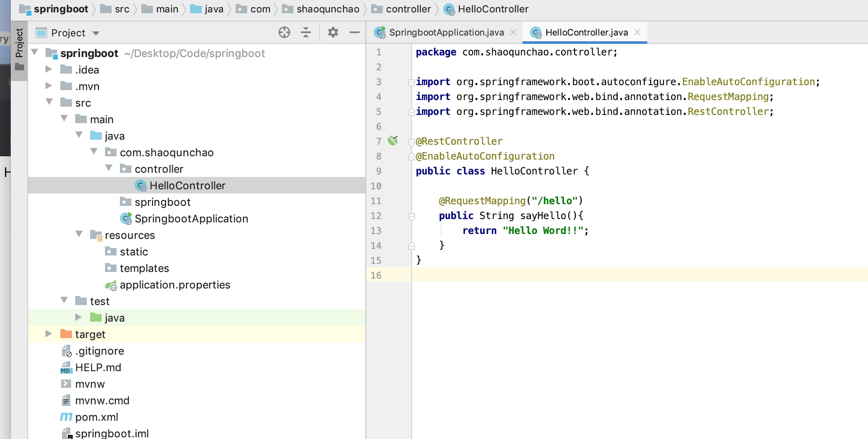The image size is (868, 439).
Task: Click the blue java source folder icon
Action: (96, 135)
